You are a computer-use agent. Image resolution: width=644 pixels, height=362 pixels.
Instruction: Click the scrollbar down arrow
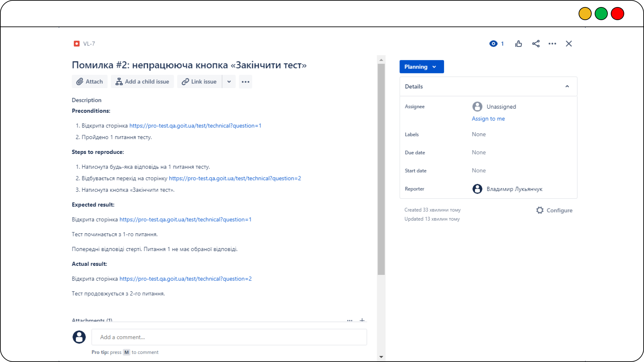click(381, 357)
